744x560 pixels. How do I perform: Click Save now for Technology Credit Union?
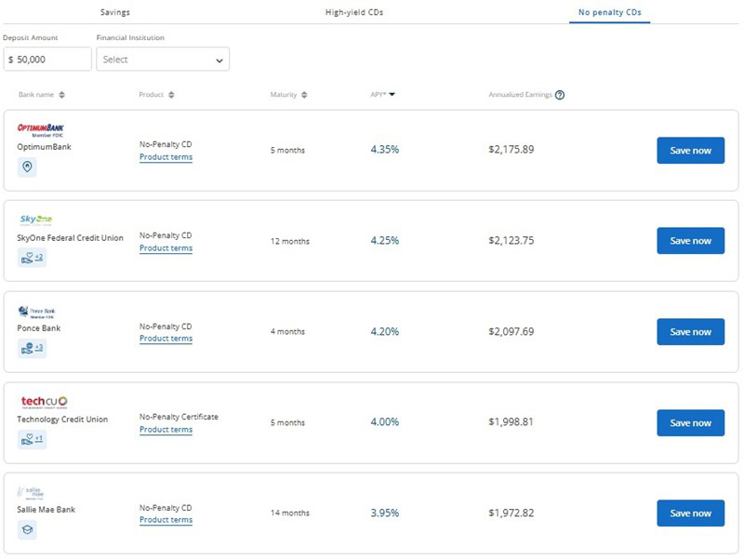click(x=690, y=423)
